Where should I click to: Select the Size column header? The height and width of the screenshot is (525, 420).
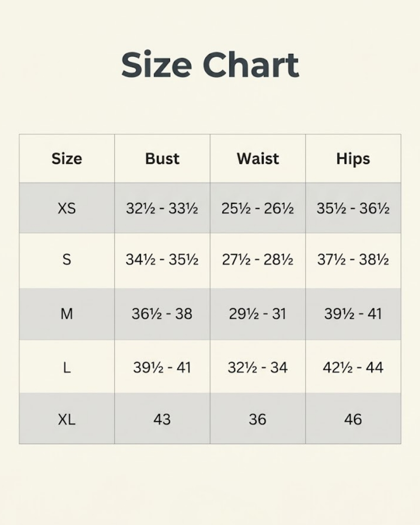point(67,159)
